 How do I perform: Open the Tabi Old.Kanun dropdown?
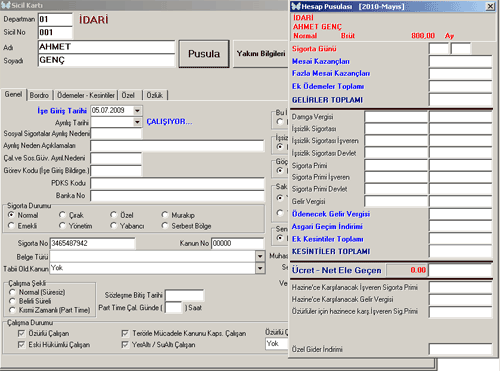coord(260,268)
